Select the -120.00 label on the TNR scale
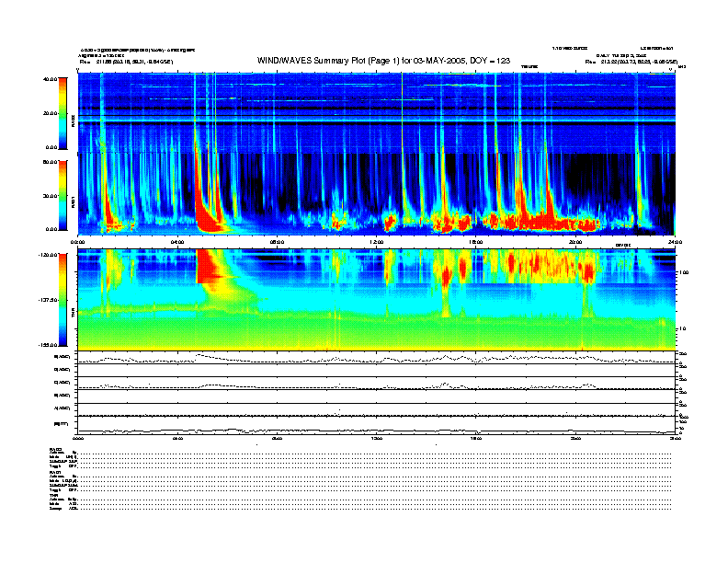 click(48, 255)
